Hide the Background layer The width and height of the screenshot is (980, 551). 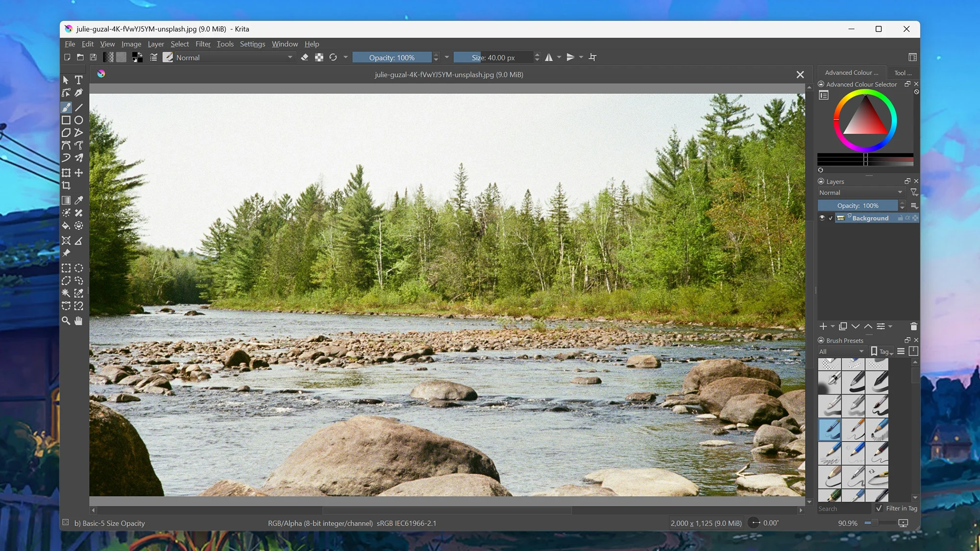click(822, 218)
